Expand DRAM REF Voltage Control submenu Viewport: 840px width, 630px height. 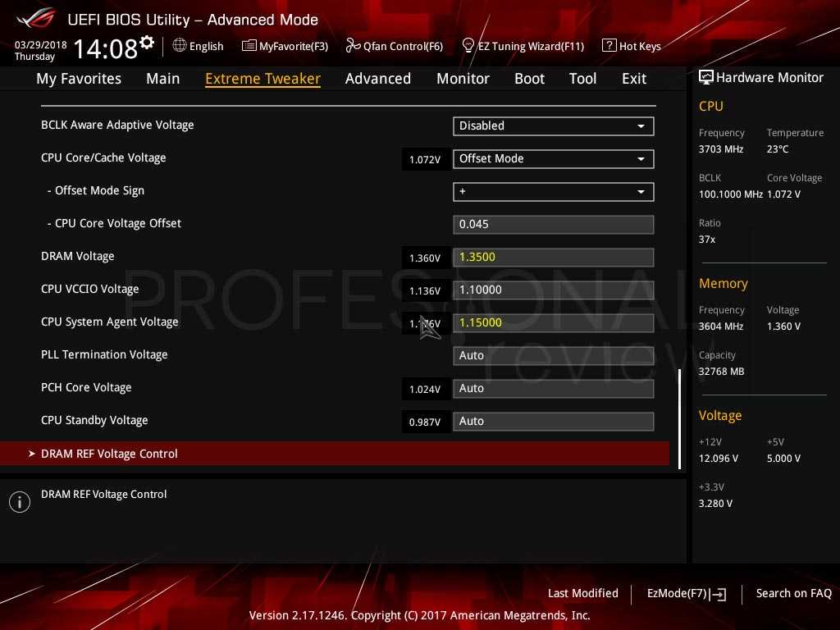335,454
